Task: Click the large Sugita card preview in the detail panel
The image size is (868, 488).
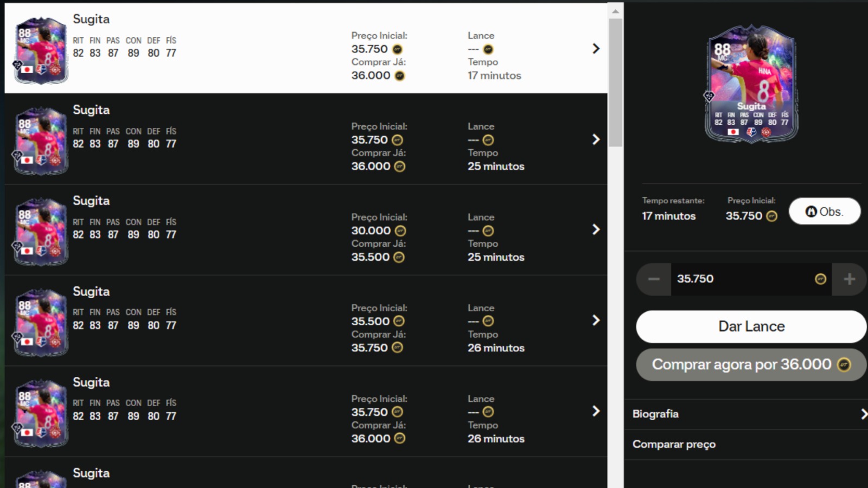Action: tap(751, 84)
